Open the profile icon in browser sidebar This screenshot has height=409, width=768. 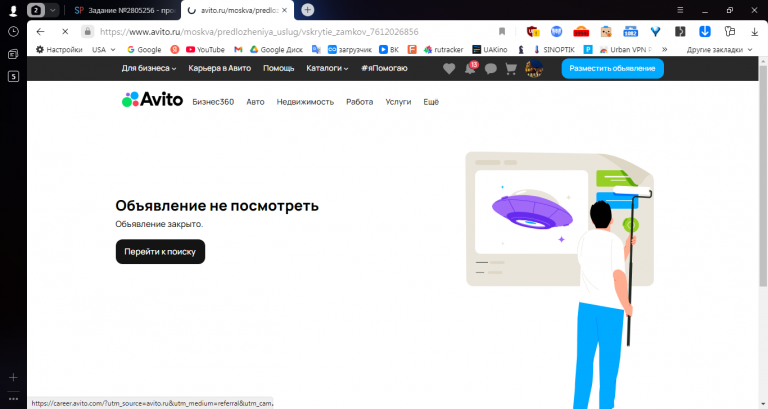point(13,10)
